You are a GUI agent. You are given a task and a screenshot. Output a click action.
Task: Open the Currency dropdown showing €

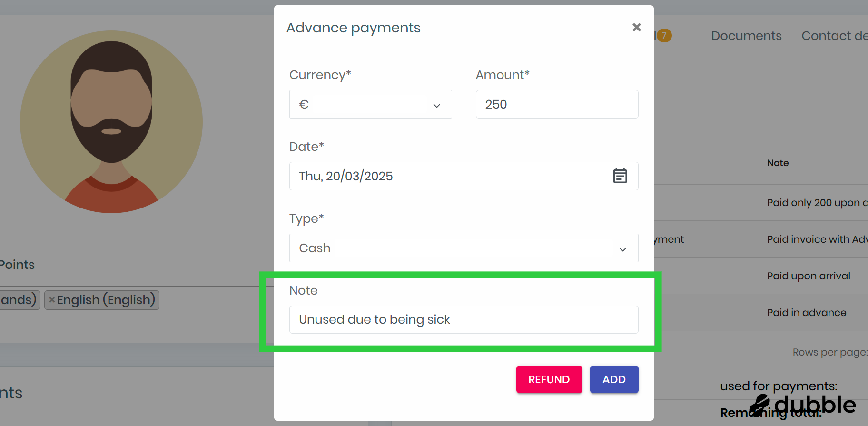pos(370,104)
